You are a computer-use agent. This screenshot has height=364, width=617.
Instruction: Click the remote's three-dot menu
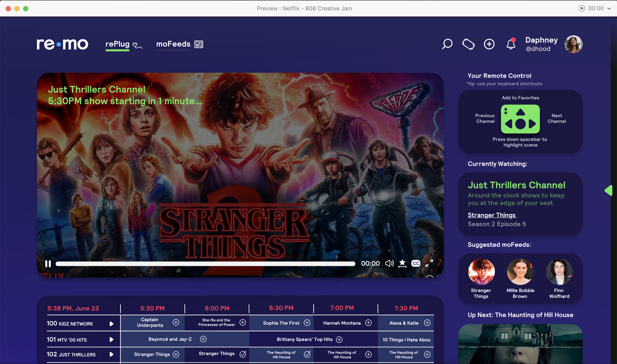tap(506, 111)
